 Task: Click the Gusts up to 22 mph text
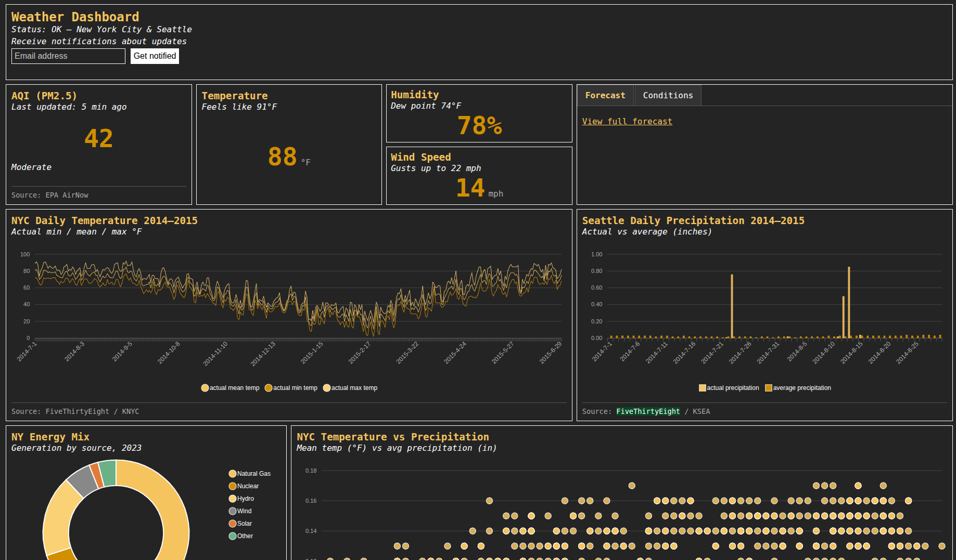(436, 168)
